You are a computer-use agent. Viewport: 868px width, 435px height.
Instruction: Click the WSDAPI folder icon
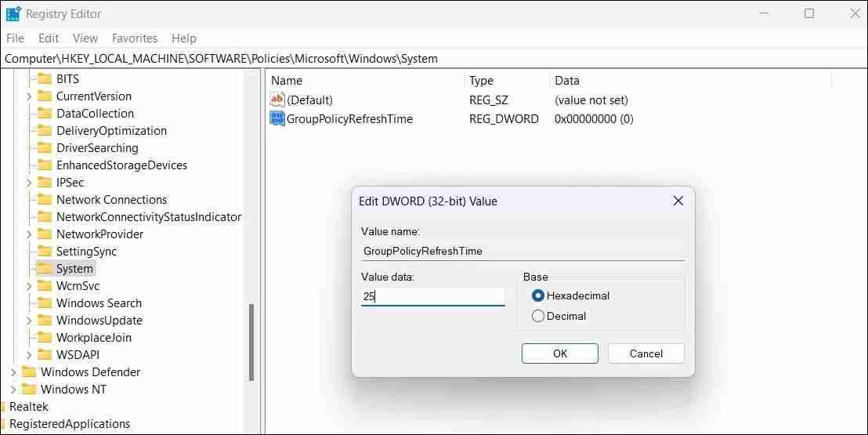pos(45,354)
